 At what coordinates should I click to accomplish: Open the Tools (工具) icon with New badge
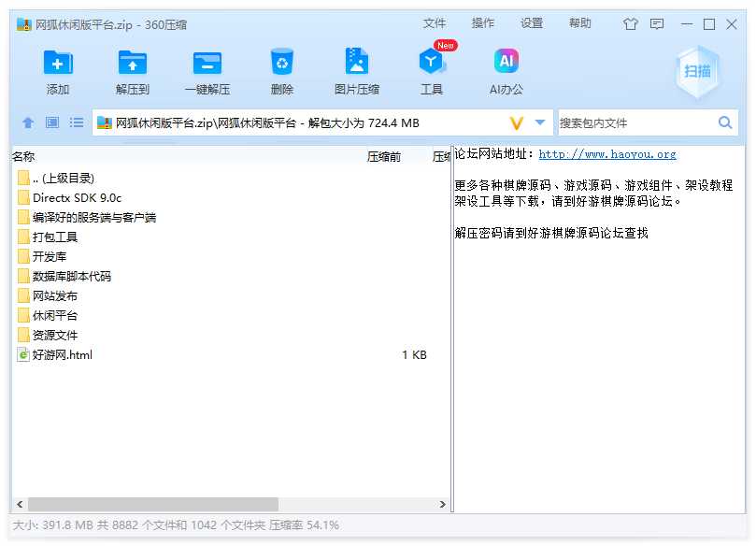(x=432, y=62)
